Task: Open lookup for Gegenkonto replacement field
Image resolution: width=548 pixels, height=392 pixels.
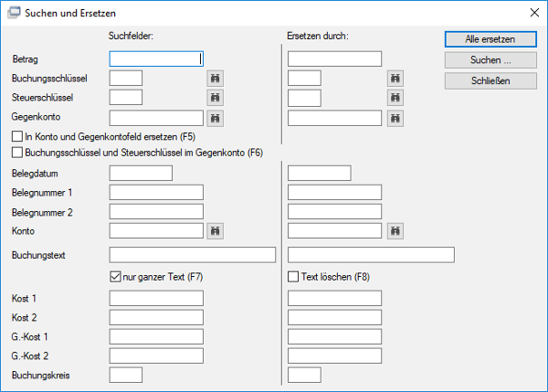Action: (395, 118)
